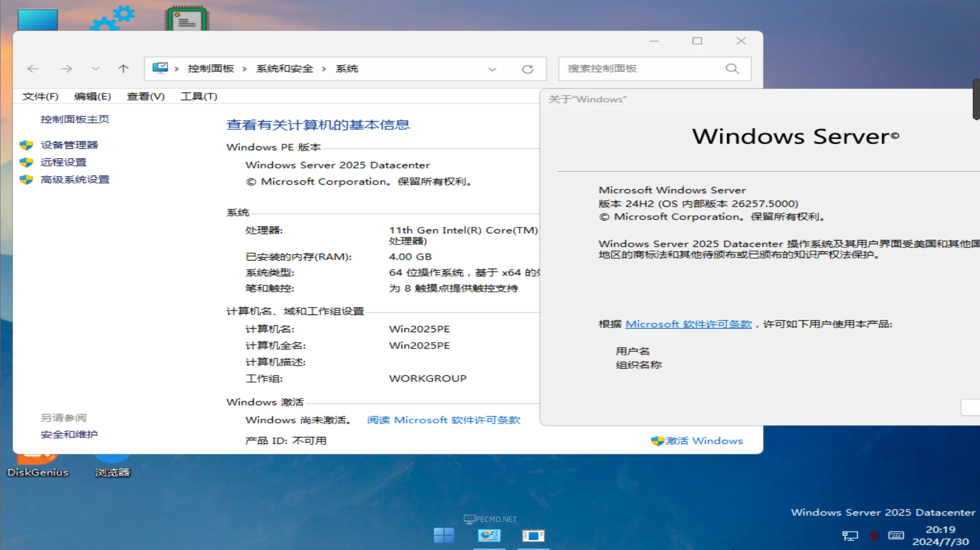980x550 pixels.
Task: Click the Windows Start button on taskbar
Action: click(444, 535)
